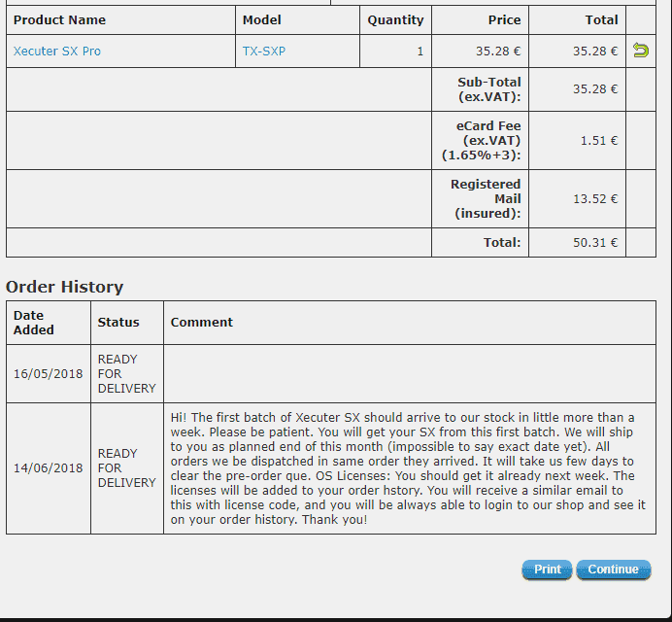
Task: Click the Sub-Total (ex.VAT) label
Action: pyautogui.click(x=489, y=89)
